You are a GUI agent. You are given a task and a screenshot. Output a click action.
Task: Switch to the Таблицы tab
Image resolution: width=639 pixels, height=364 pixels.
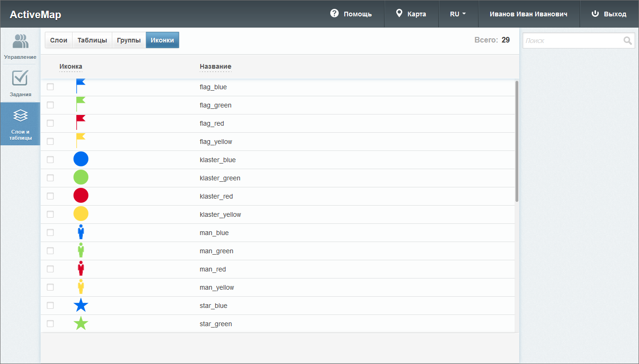pos(92,40)
